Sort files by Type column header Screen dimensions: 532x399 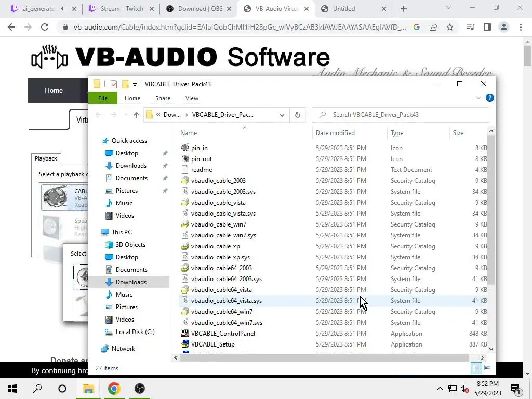(x=418, y=133)
